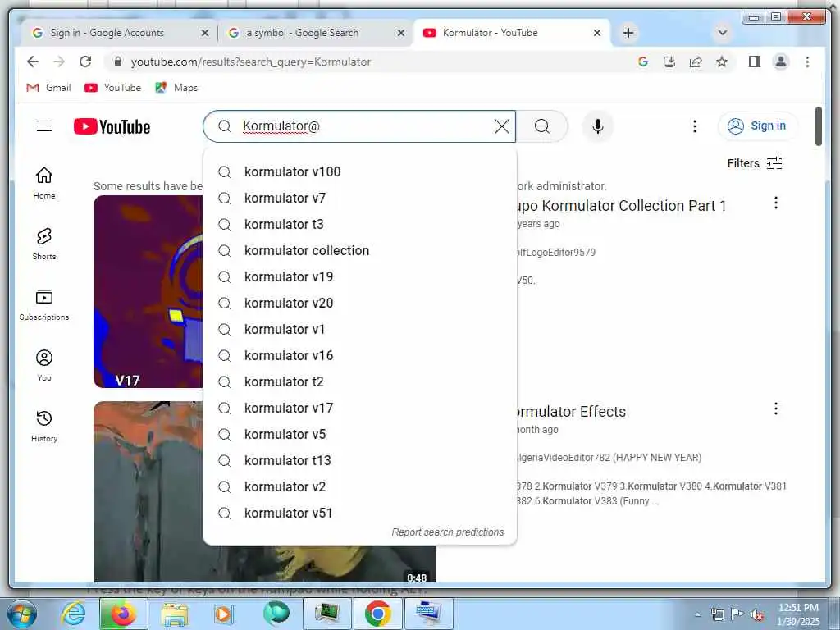Click the Sign in button
The image size is (840, 630).
(757, 126)
